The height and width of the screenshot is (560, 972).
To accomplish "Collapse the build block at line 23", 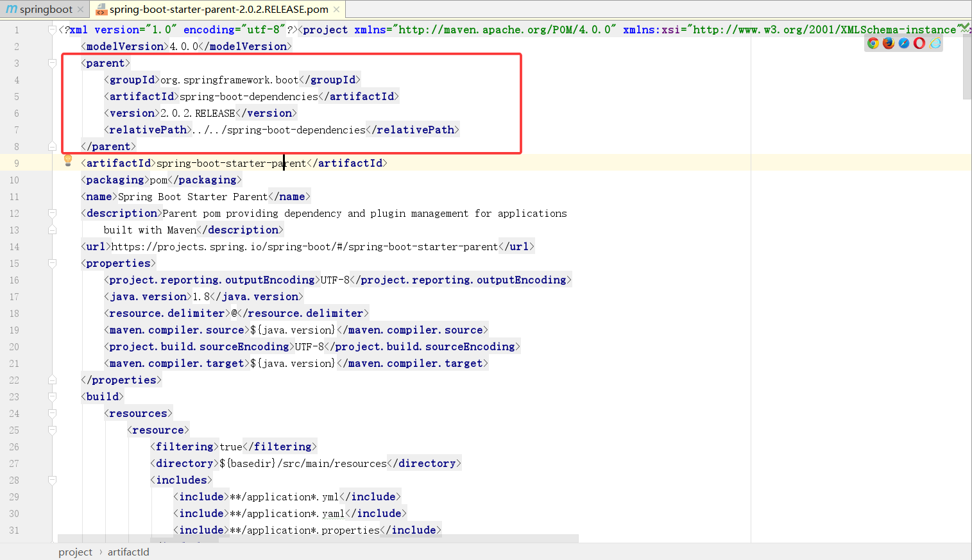I will 53,396.
